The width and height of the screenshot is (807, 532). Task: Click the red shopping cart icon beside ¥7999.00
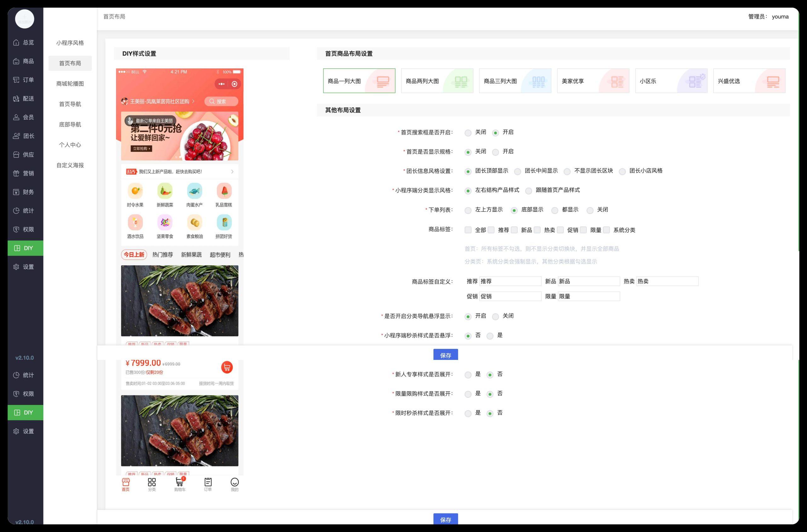pyautogui.click(x=227, y=367)
